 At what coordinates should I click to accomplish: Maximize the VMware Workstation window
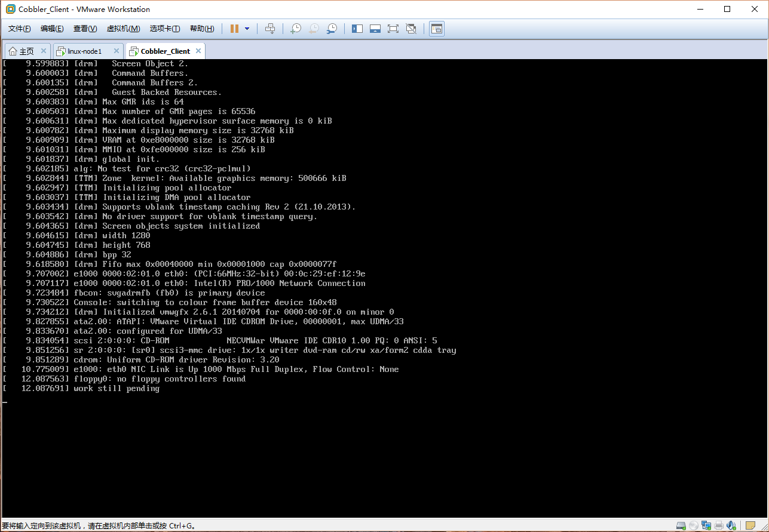click(x=727, y=9)
